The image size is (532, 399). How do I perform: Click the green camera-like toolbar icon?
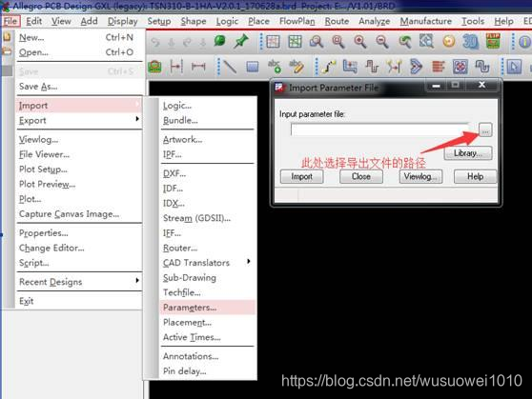point(154,67)
